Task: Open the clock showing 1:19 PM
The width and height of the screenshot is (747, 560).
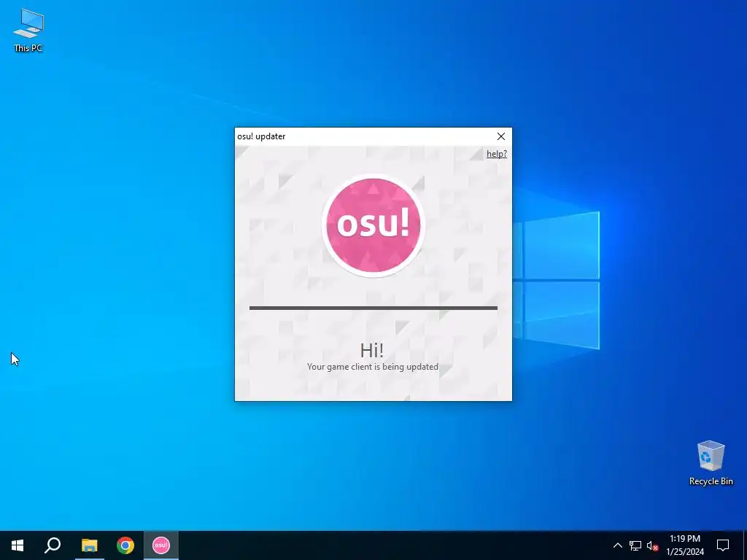Action: click(x=684, y=545)
